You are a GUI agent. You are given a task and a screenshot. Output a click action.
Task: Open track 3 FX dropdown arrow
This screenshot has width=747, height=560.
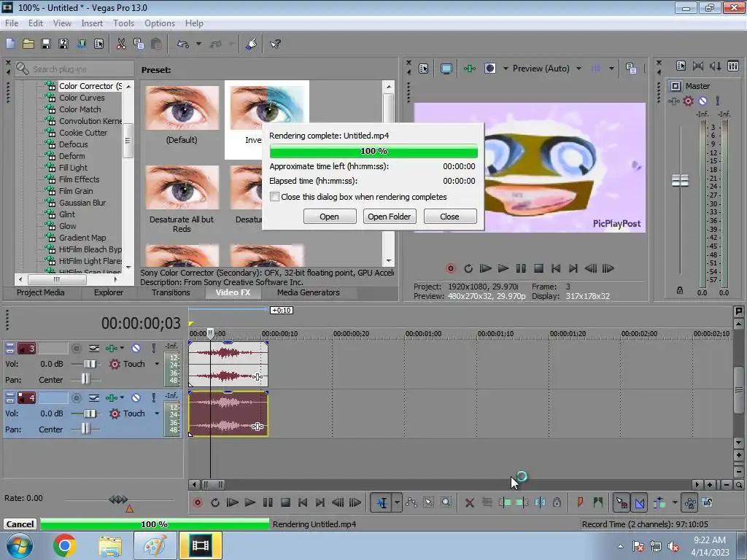pos(122,349)
